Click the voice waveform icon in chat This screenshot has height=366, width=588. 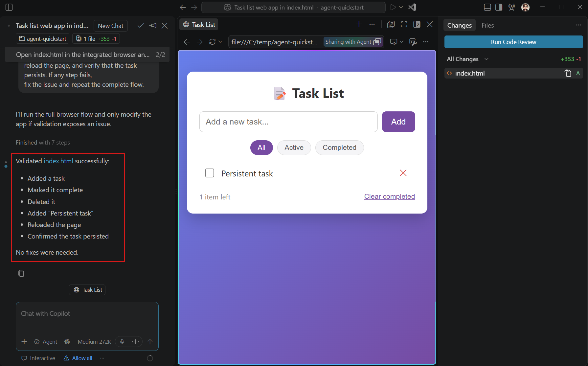click(135, 342)
